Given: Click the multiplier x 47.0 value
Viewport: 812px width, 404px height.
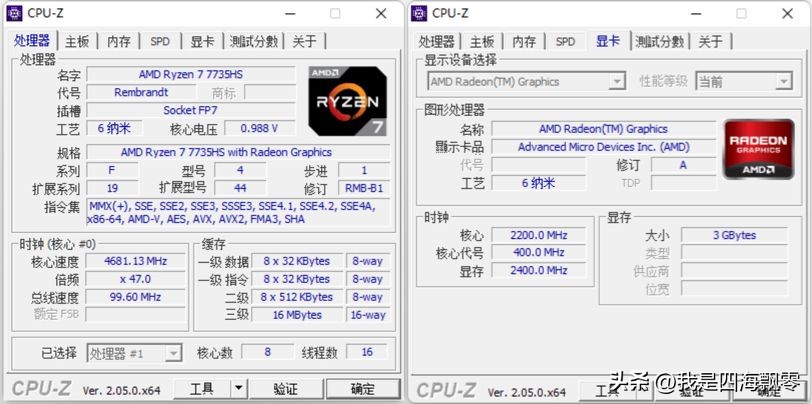Looking at the screenshot, I should click(136, 279).
